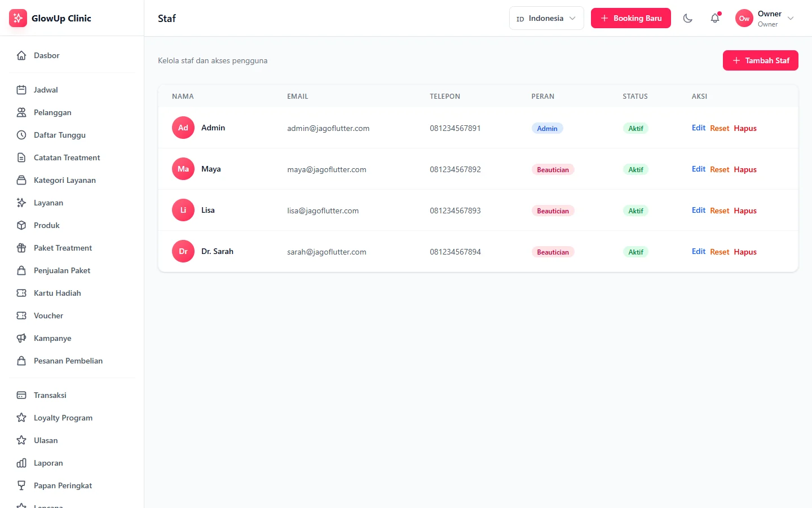The width and height of the screenshot is (812, 508).
Task: Click the Catatan Treatment document icon
Action: tap(21, 157)
